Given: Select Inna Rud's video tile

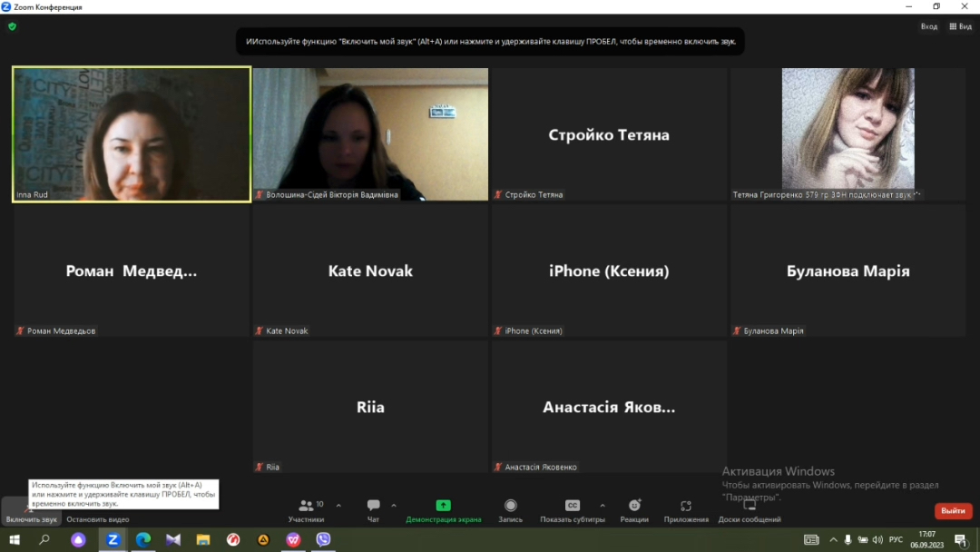Looking at the screenshot, I should click(x=132, y=134).
